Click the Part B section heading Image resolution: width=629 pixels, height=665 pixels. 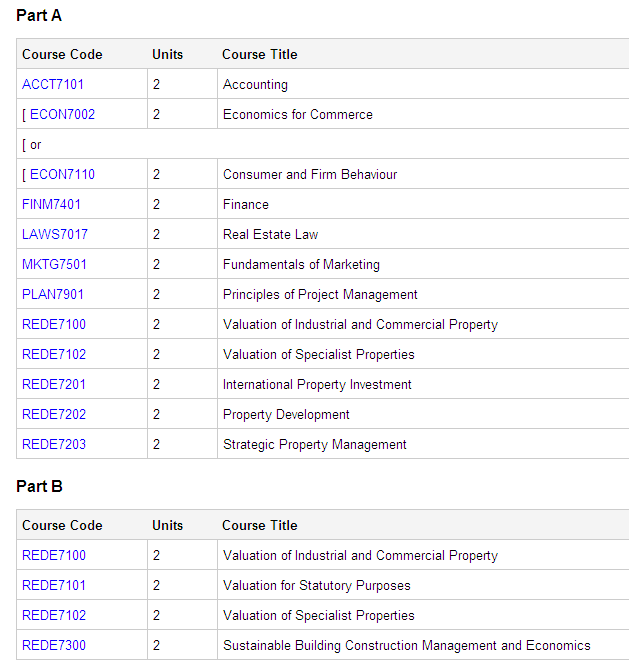pyautogui.click(x=39, y=487)
